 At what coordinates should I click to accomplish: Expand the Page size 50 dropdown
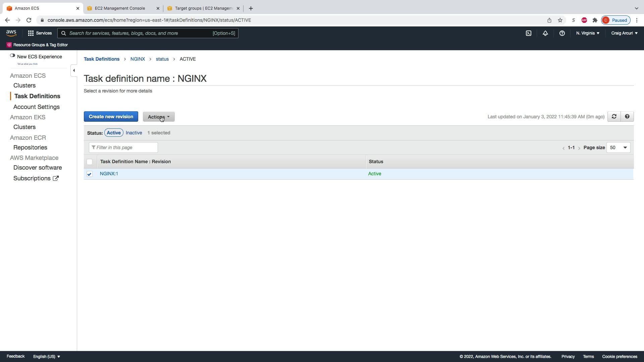pyautogui.click(x=618, y=147)
